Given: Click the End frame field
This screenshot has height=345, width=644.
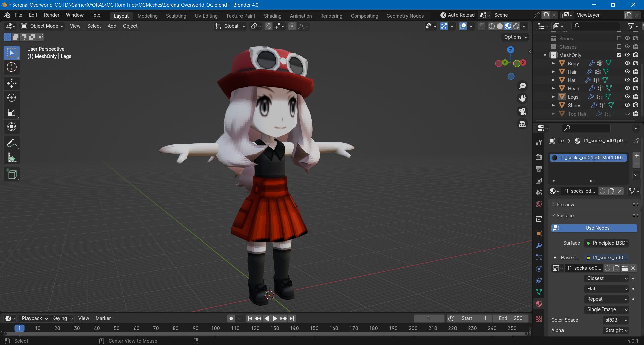Looking at the screenshot, I should point(511,318).
